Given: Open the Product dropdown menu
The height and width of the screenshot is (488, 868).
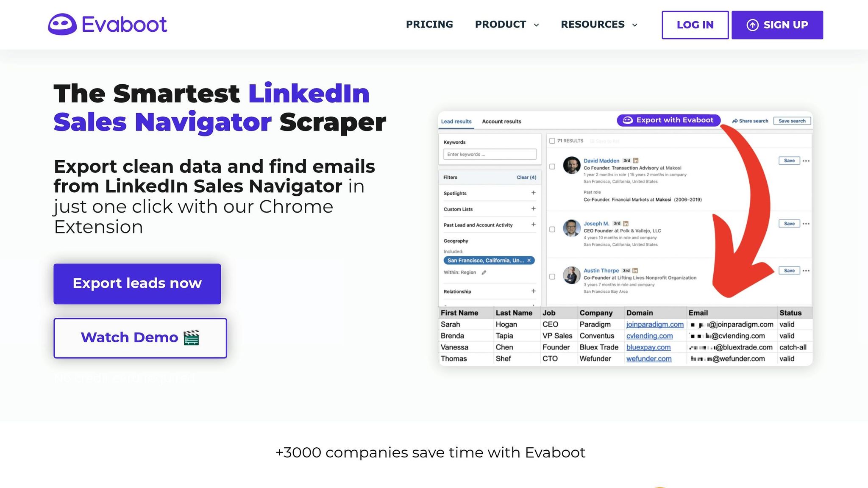Looking at the screenshot, I should 507,25.
